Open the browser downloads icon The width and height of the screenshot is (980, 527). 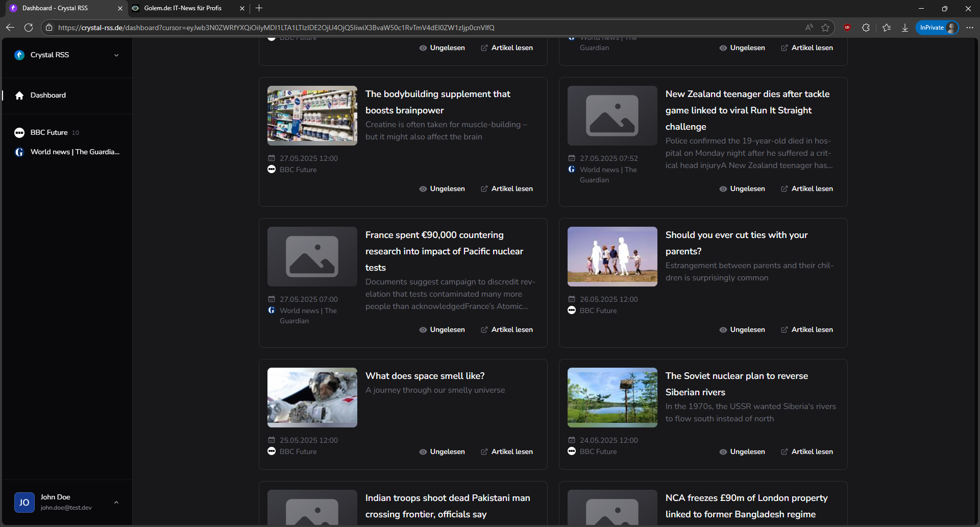pos(905,28)
